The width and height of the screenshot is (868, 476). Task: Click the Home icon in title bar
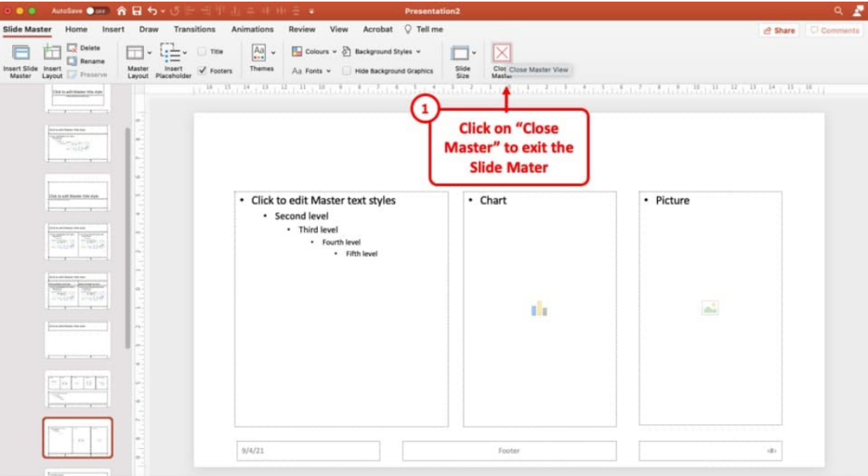pos(121,11)
